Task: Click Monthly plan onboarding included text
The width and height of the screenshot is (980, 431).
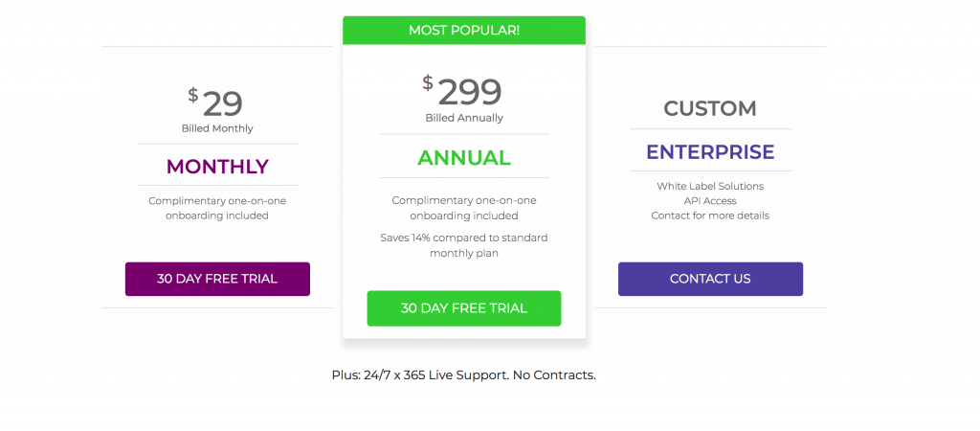Action: 217,208
